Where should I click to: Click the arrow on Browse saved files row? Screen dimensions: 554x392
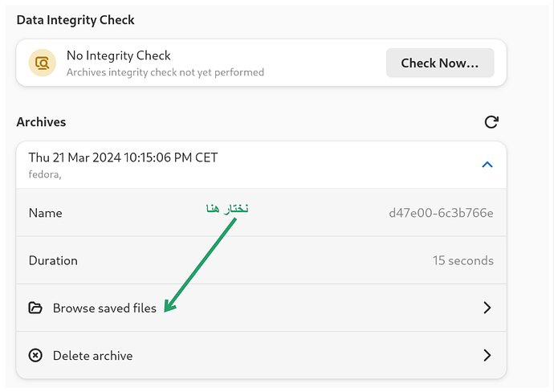coord(487,308)
